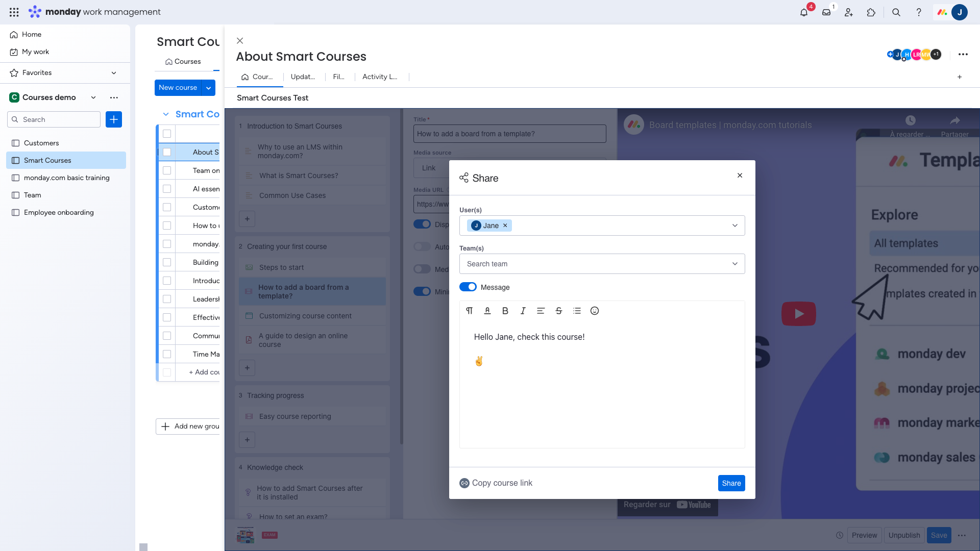Open Courses demo workspace options menu
980x551 pixels.
[114, 97]
